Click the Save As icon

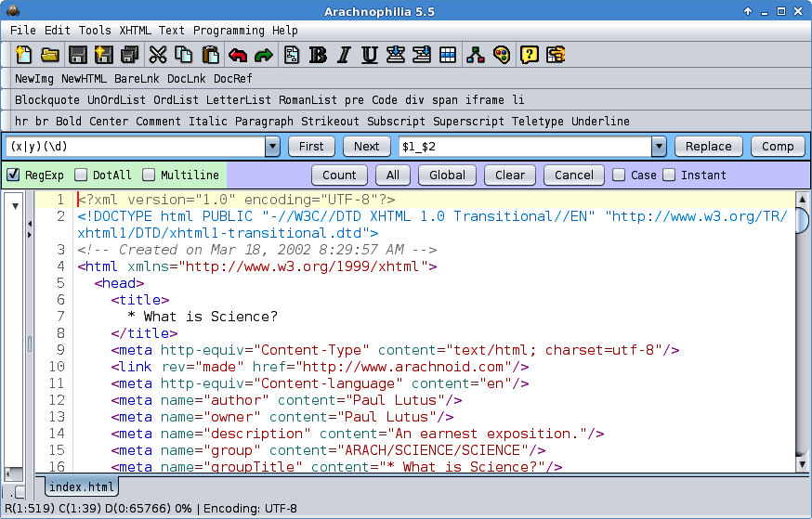coord(103,55)
